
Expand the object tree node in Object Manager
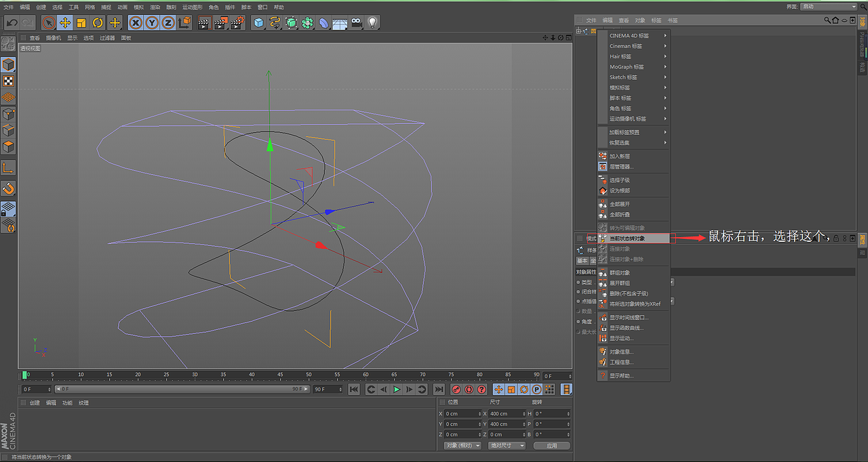click(578, 31)
